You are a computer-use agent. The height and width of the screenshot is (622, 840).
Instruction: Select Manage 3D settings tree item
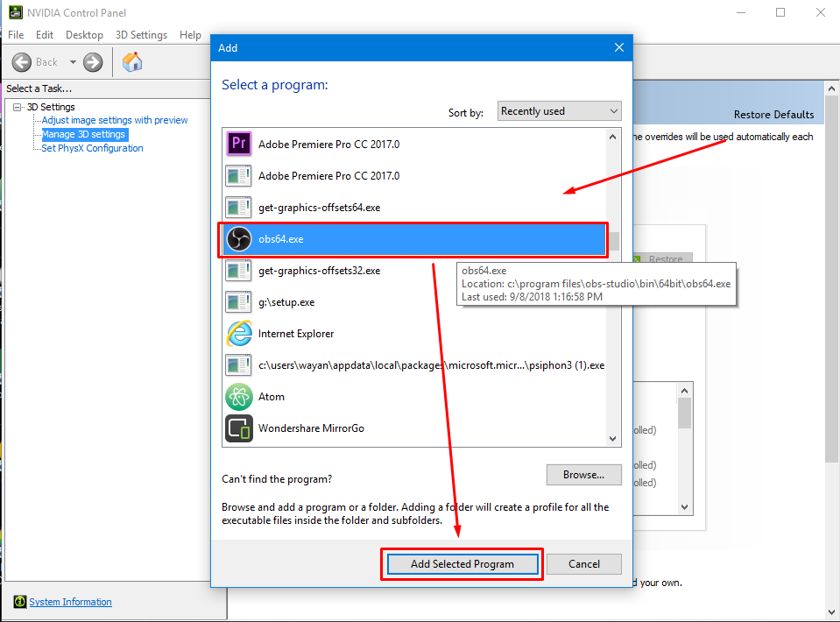point(83,134)
